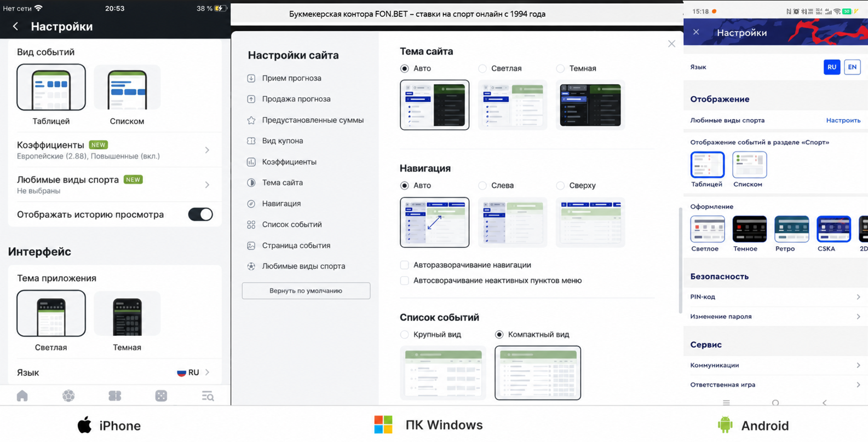Open the home tab in iPhone bottom bar
The image size is (868, 442).
22,396
